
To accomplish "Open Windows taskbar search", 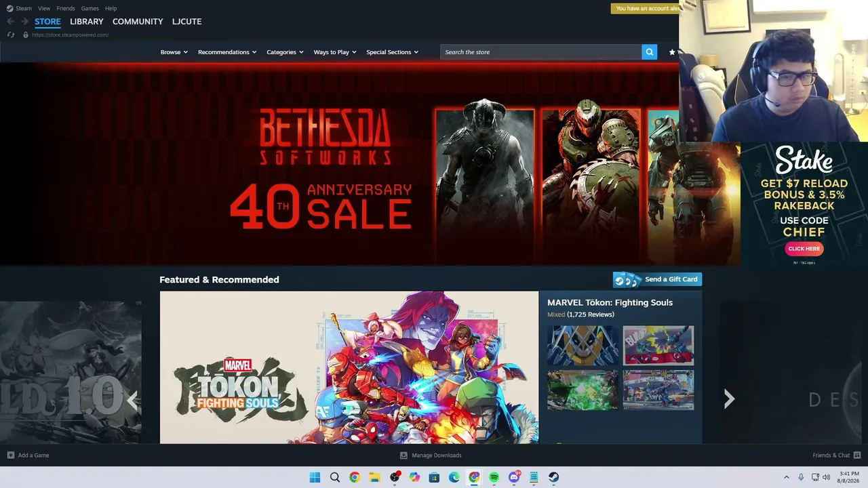I will tap(335, 477).
